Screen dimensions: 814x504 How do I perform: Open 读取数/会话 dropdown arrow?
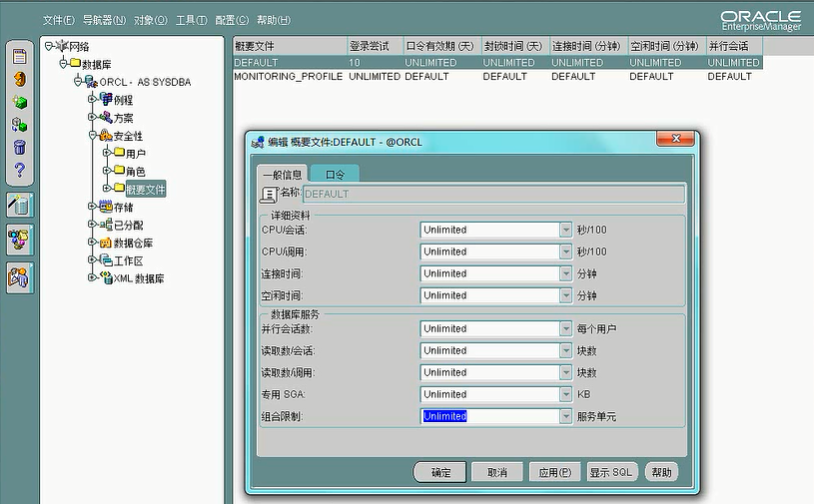pos(566,350)
